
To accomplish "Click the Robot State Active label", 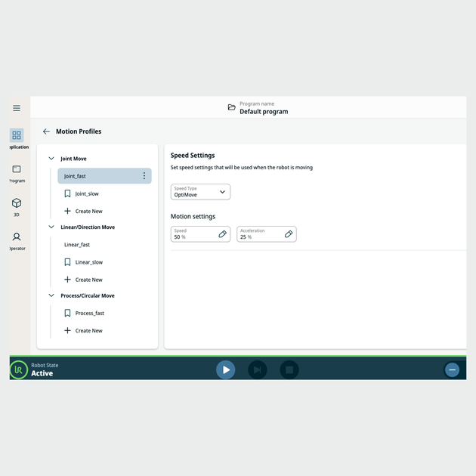I will click(x=45, y=369).
